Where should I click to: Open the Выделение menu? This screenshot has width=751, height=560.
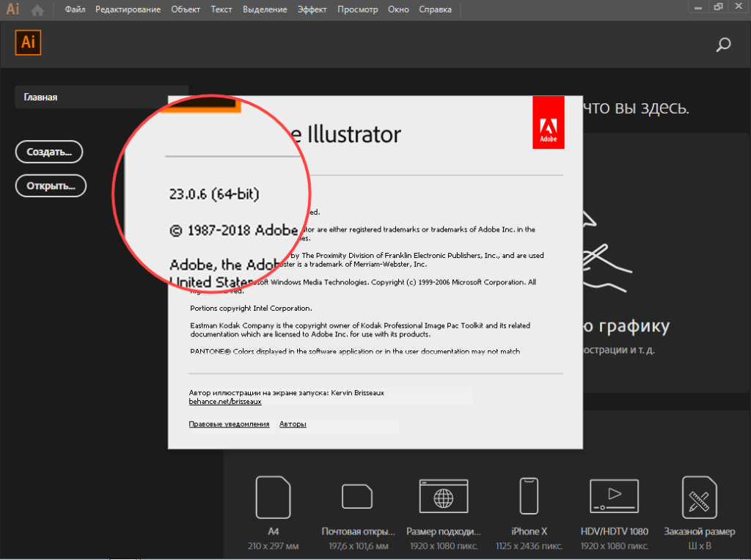[265, 10]
